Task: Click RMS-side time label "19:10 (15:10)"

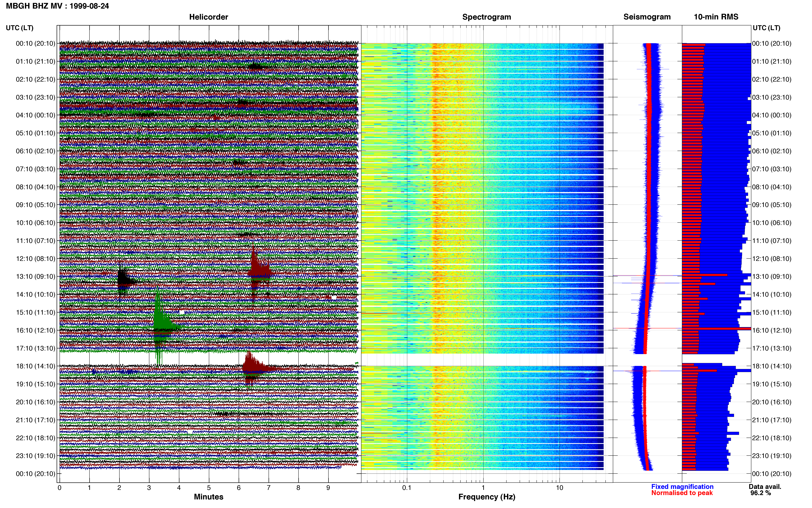Action: point(772,384)
